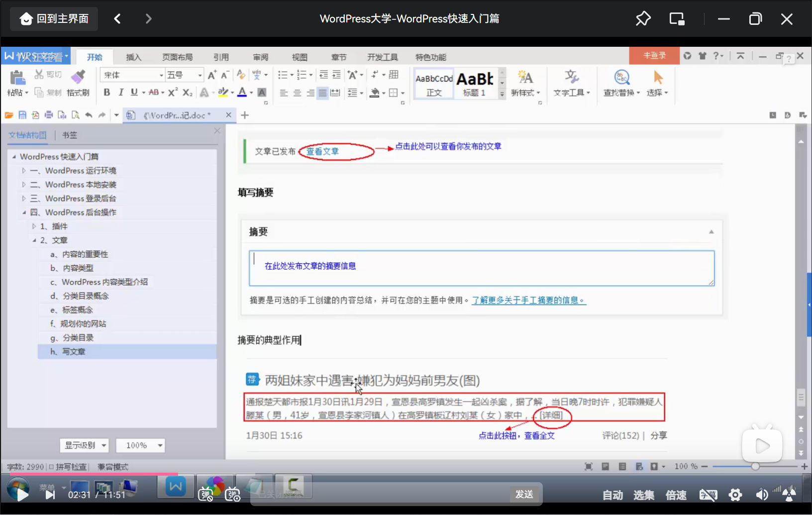
Task: Click the 发送 button
Action: click(x=524, y=494)
